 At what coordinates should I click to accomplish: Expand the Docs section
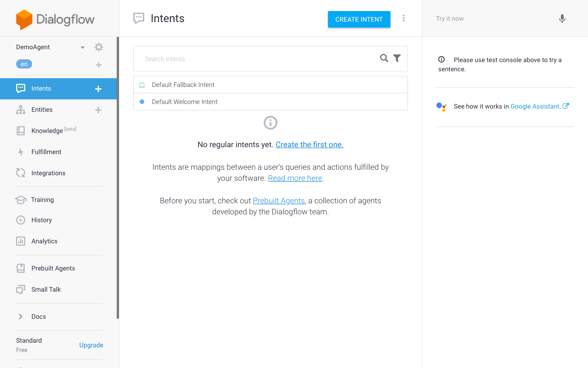click(21, 316)
